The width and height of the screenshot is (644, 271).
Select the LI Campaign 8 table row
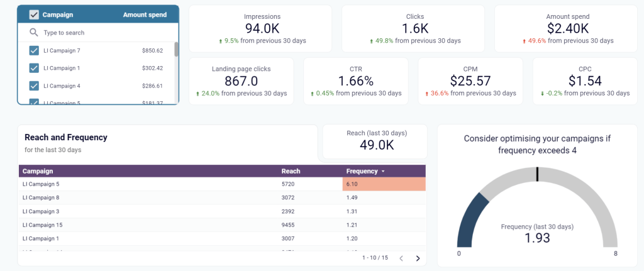click(x=222, y=197)
